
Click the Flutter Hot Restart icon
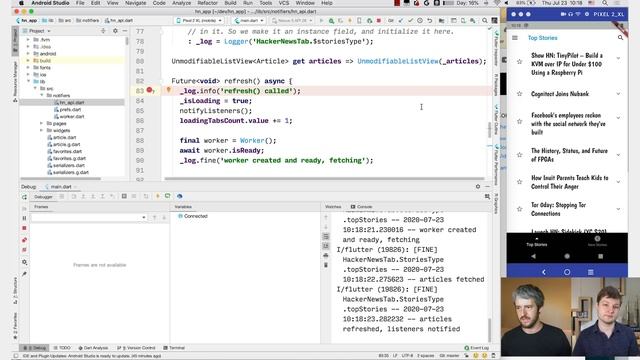(168, 196)
